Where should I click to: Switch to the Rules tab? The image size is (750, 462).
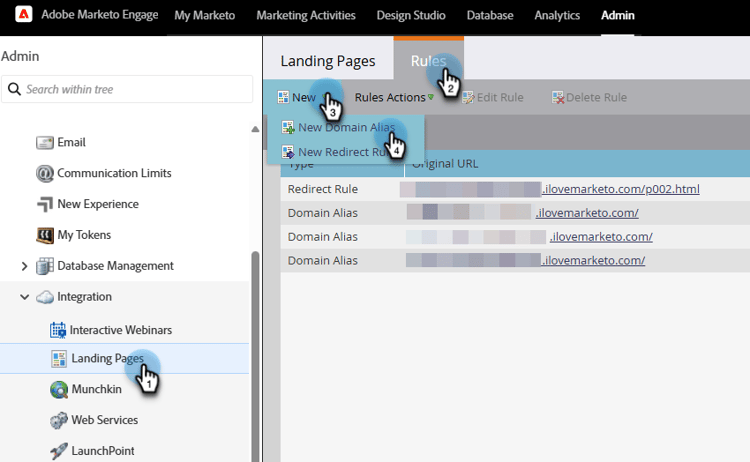[429, 61]
